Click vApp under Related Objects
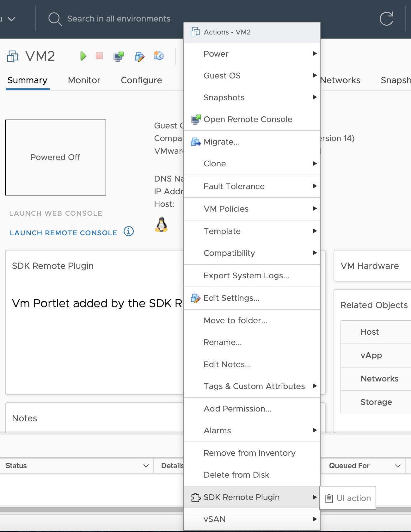 [376, 355]
